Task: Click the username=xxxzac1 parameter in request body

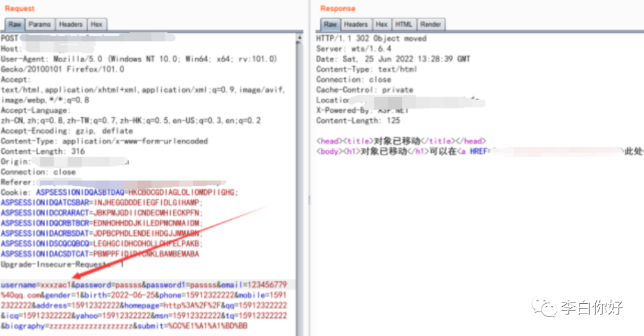Action: 36,285
